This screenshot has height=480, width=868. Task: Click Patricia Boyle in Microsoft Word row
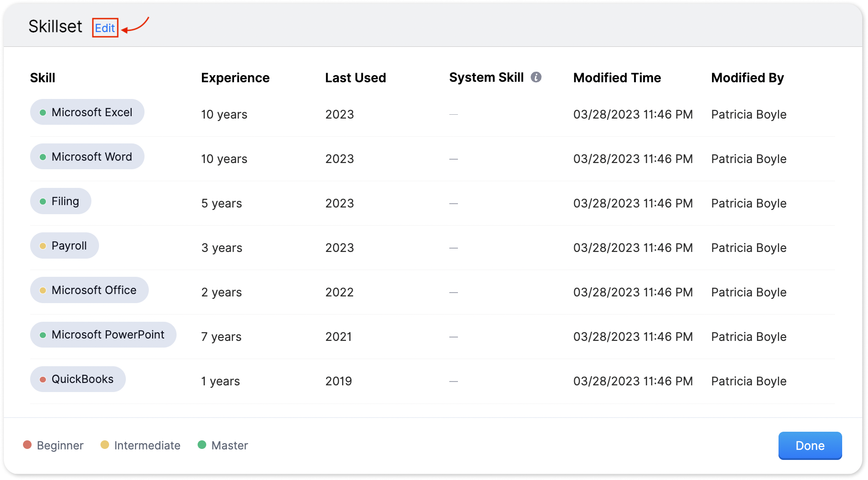point(749,159)
